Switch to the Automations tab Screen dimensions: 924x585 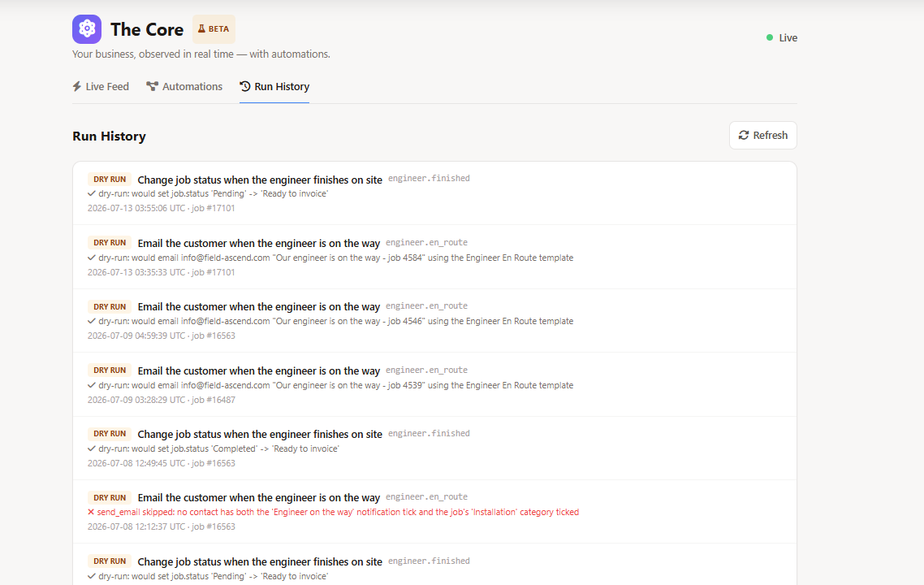click(x=184, y=87)
